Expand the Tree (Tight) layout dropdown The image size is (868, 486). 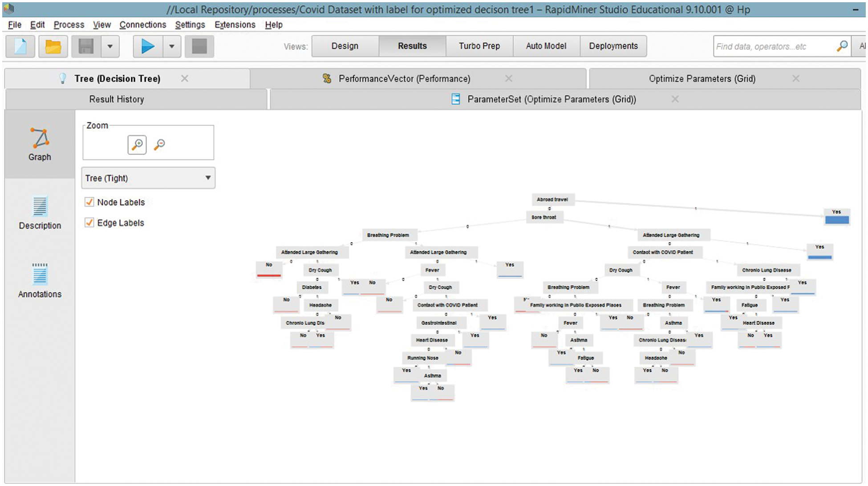148,178
